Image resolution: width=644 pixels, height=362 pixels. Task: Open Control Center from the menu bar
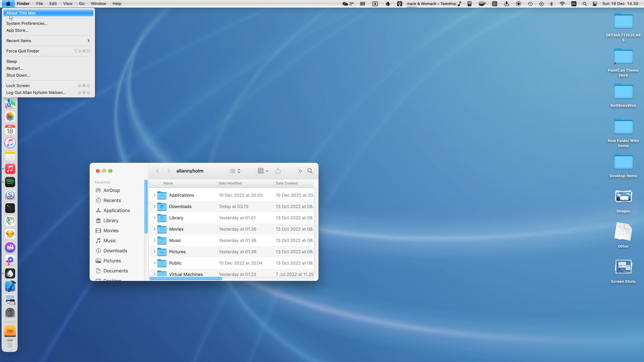point(595,4)
